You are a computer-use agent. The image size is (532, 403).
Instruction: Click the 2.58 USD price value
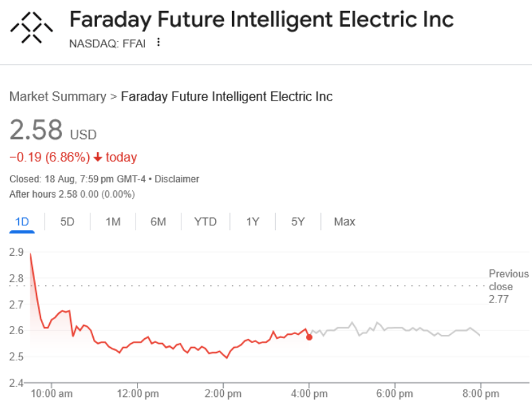pos(36,130)
